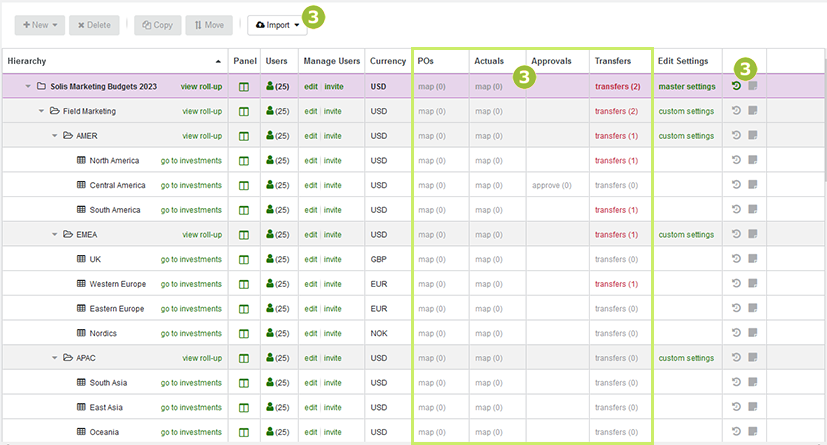Click users icon for South Asia
The width and height of the screenshot is (827, 445).
pos(270,382)
